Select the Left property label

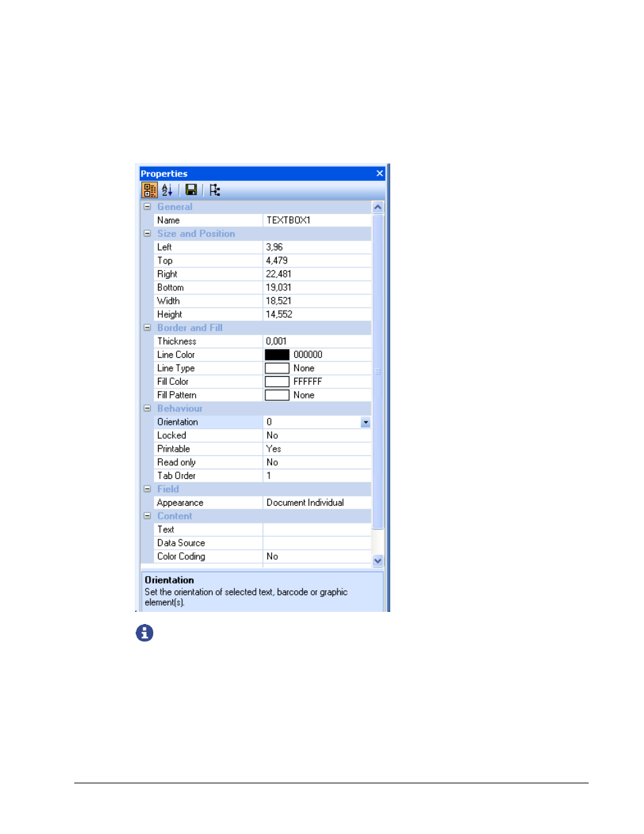[164, 247]
